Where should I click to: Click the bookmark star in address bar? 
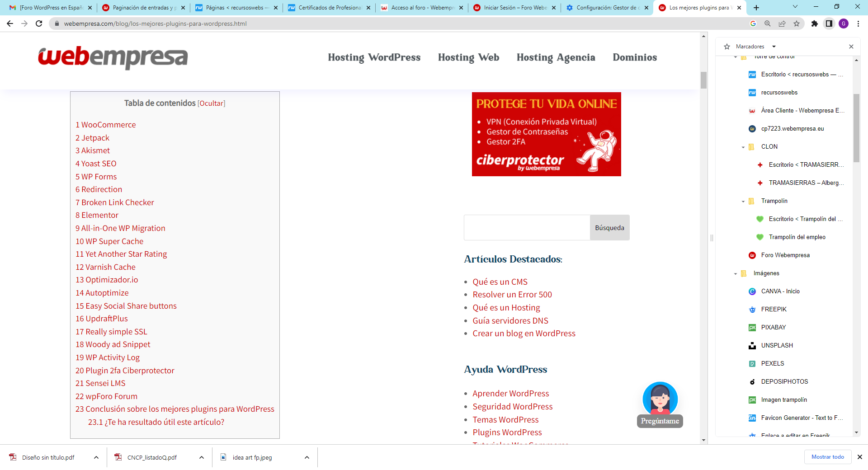click(x=797, y=23)
